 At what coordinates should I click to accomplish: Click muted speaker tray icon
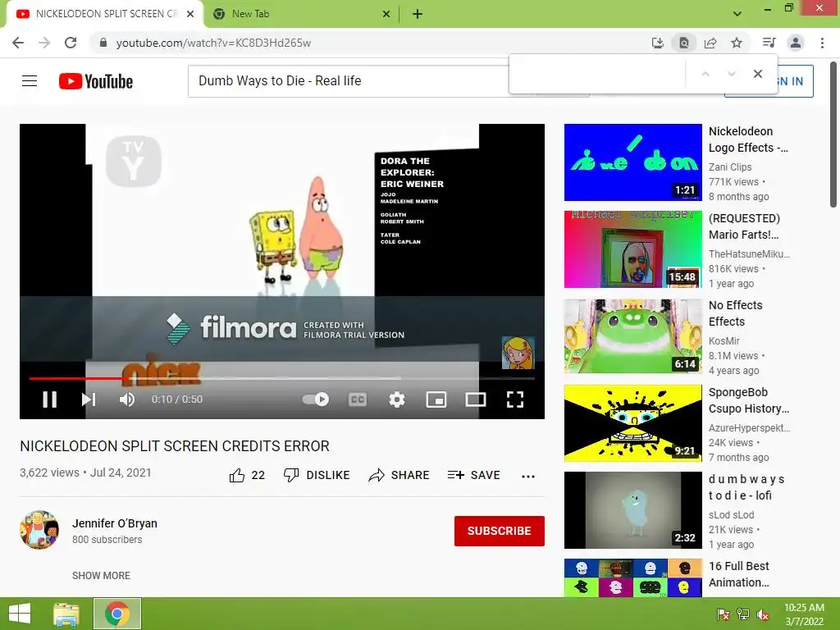762,614
